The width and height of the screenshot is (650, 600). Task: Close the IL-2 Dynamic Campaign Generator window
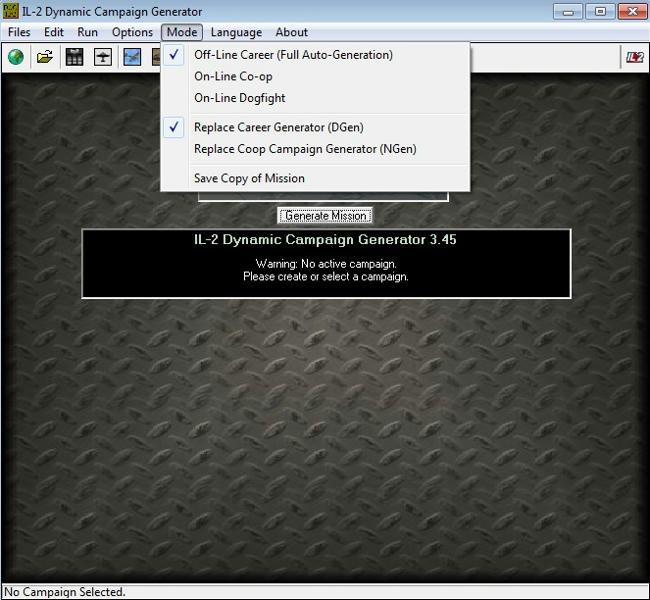click(x=632, y=12)
